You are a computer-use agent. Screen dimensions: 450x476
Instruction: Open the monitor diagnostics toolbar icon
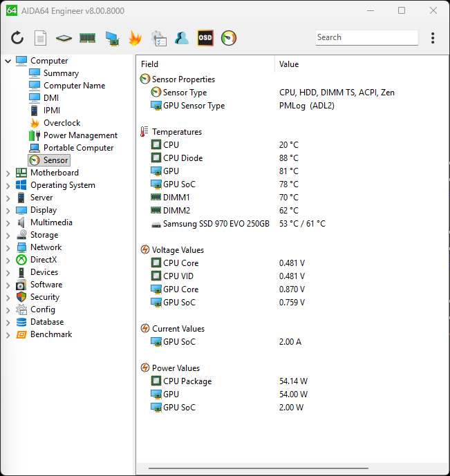(112, 39)
